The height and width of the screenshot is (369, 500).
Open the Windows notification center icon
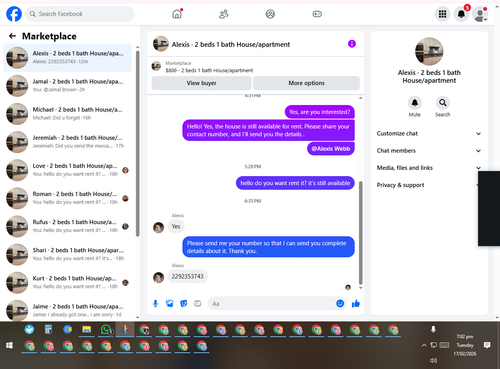[487, 345]
